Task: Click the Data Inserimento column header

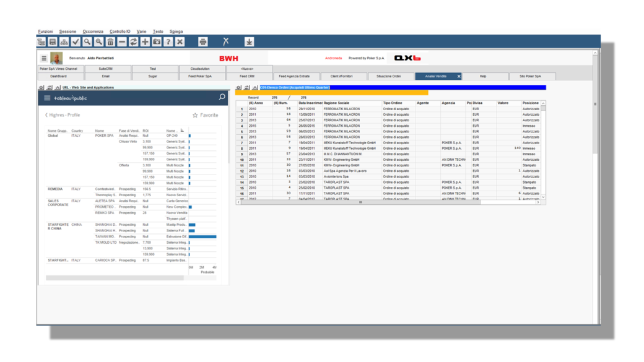Action: 310,103
